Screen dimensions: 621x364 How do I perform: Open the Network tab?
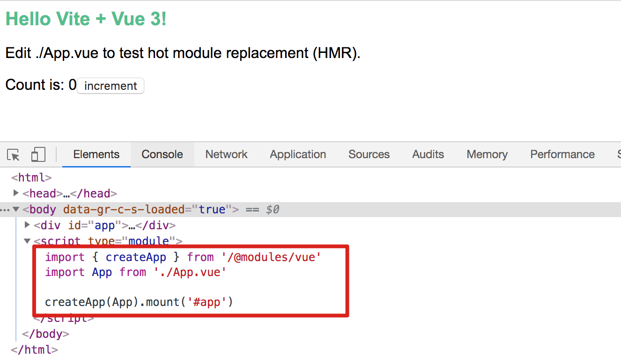226,154
